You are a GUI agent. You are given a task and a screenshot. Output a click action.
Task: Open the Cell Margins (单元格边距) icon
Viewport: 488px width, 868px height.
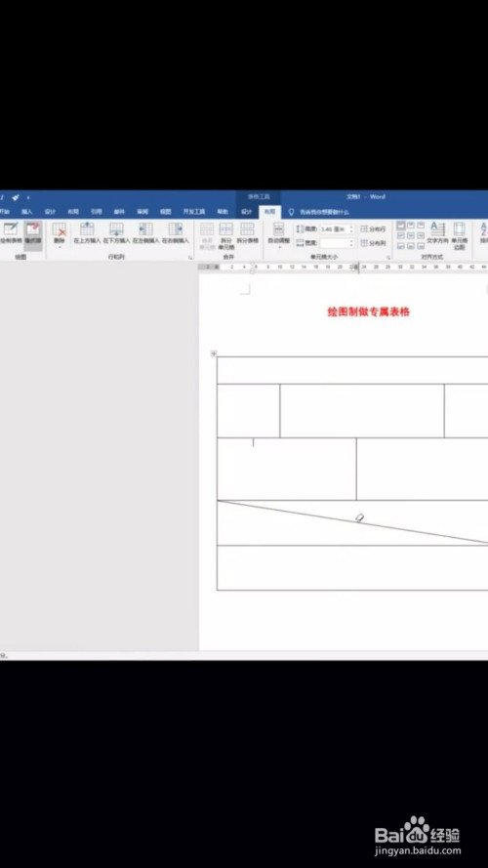460,236
